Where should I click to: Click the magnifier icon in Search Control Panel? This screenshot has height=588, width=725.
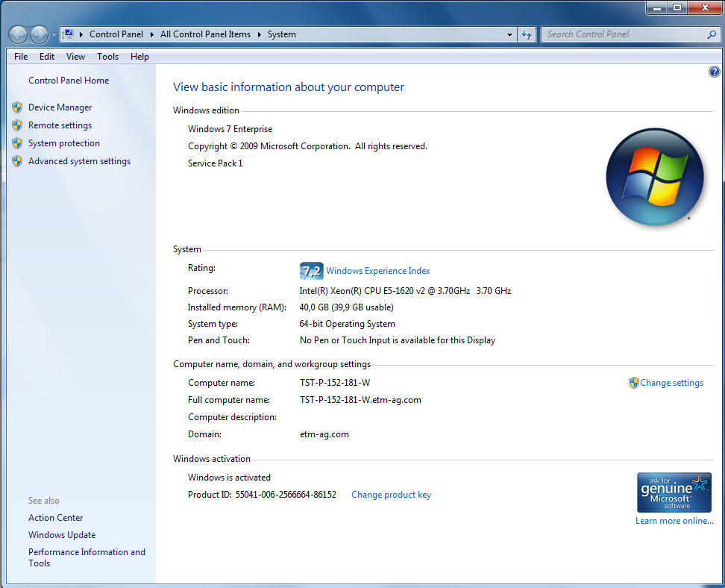pyautogui.click(x=712, y=34)
